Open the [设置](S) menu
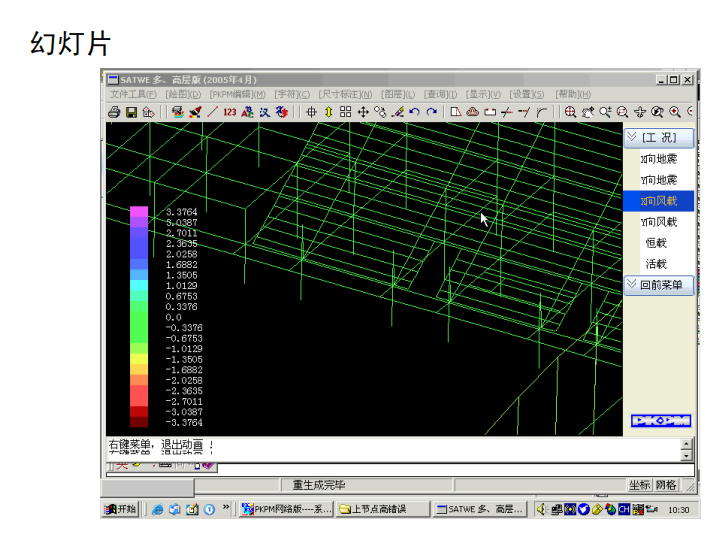Image resolution: width=717 pixels, height=536 pixels. pos(527,94)
